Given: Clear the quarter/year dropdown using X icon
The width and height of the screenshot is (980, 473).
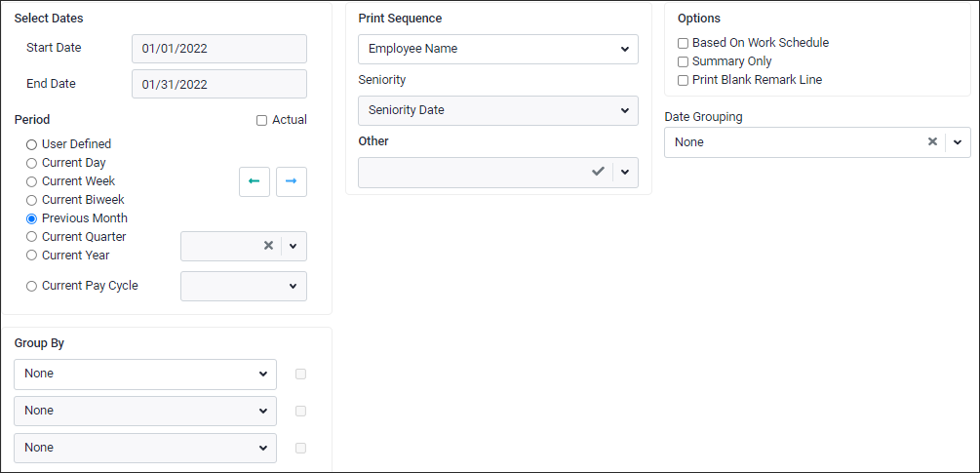Looking at the screenshot, I should pyautogui.click(x=269, y=246).
